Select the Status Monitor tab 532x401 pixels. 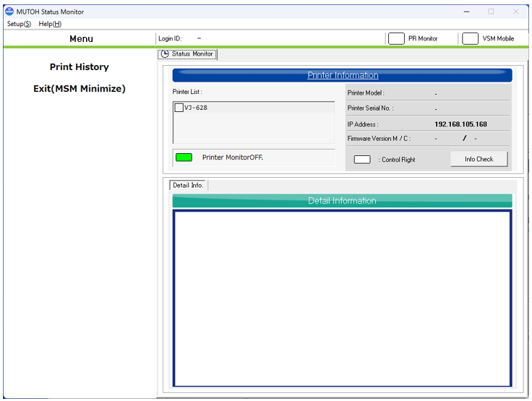[x=188, y=54]
